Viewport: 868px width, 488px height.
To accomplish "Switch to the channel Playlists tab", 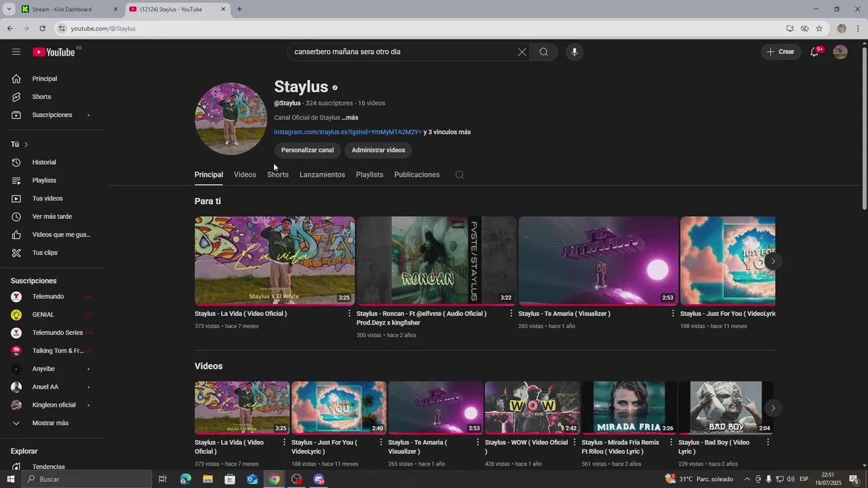I will tap(370, 175).
